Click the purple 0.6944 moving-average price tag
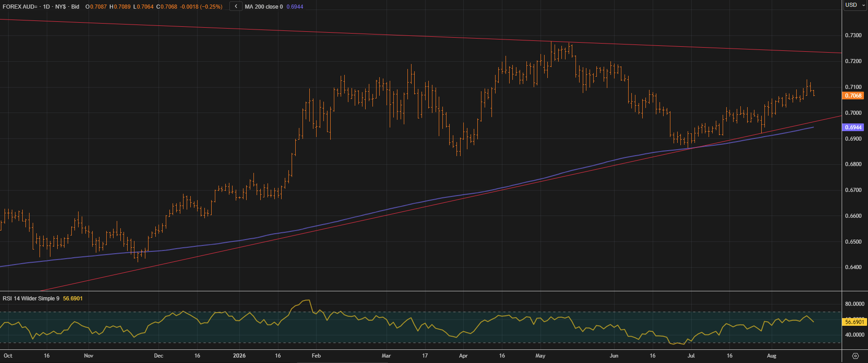This screenshot has height=363, width=868. click(x=853, y=128)
